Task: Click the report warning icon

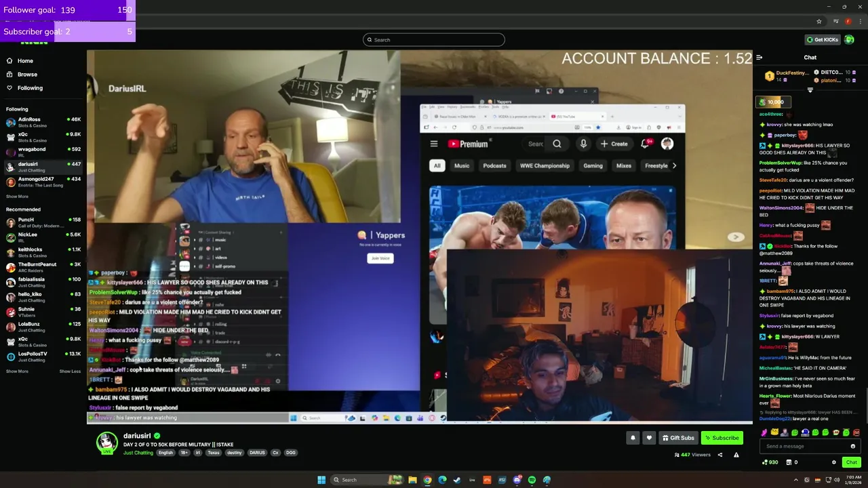Action: click(x=736, y=455)
